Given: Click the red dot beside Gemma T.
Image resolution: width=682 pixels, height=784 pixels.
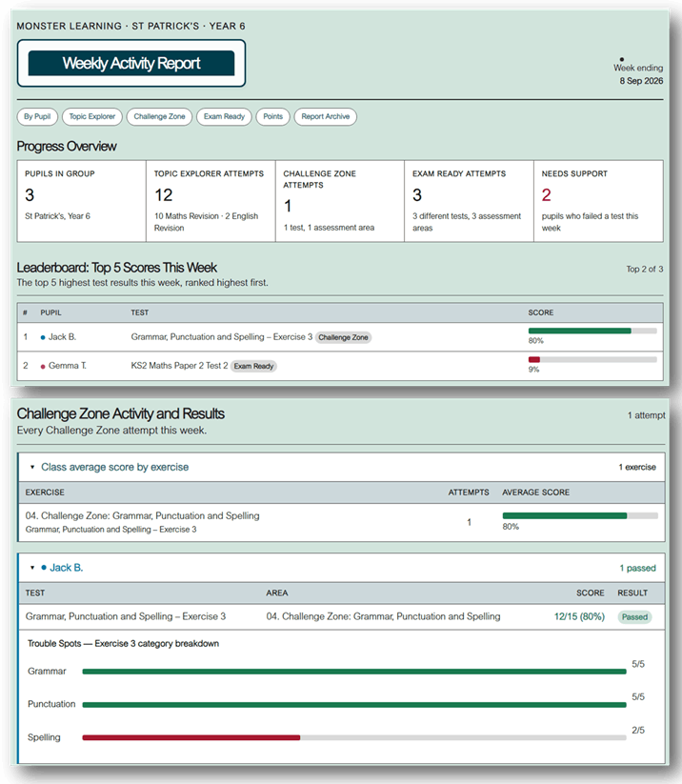Looking at the screenshot, I should (x=43, y=367).
